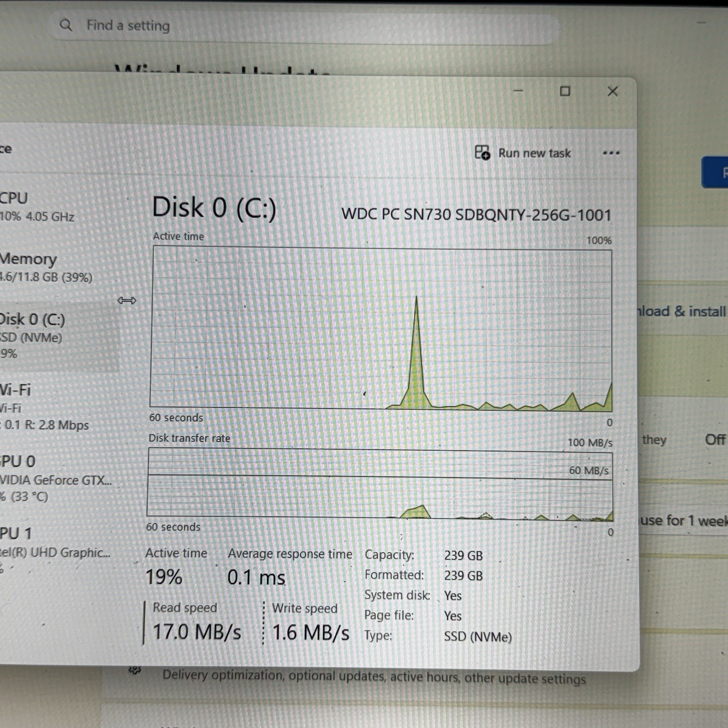Click the Page file Yes value

coord(453,616)
